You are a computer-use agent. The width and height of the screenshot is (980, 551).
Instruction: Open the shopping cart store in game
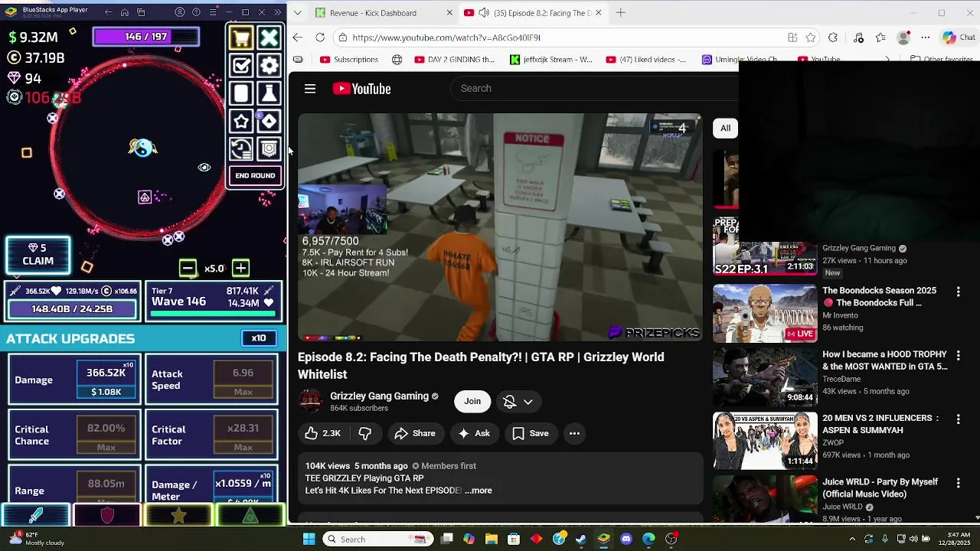(241, 38)
